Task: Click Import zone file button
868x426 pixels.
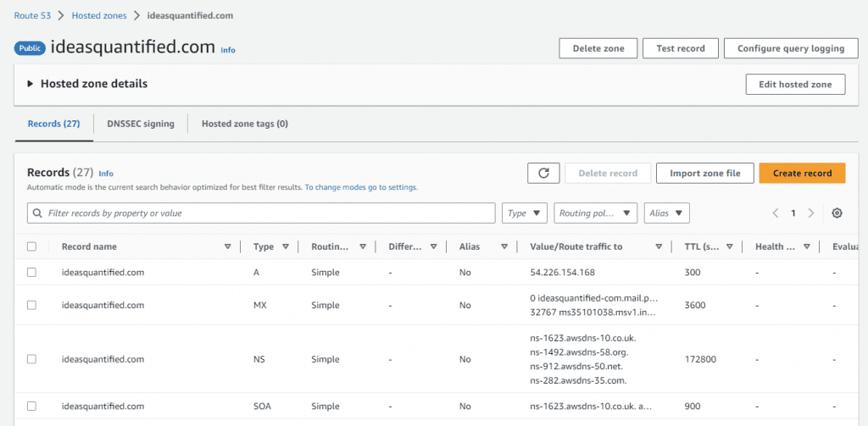Action: point(704,173)
